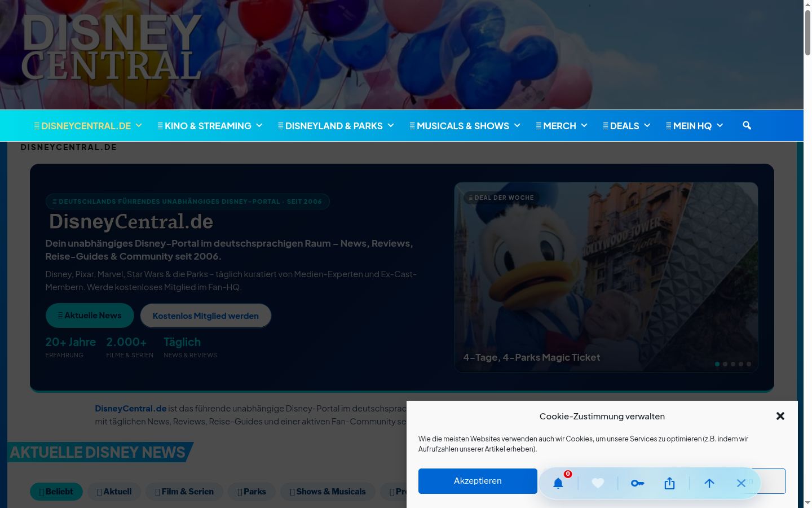Expand the Mein HQ chevron

[x=720, y=125]
